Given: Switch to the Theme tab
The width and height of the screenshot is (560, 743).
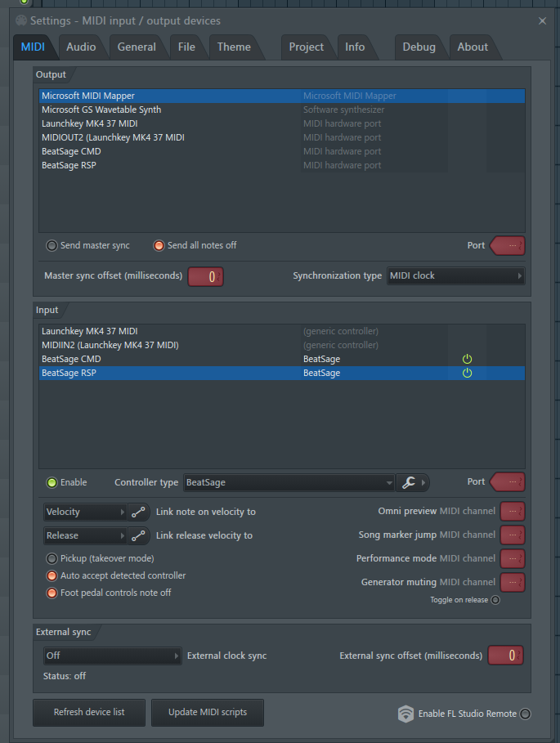Looking at the screenshot, I should pyautogui.click(x=234, y=47).
